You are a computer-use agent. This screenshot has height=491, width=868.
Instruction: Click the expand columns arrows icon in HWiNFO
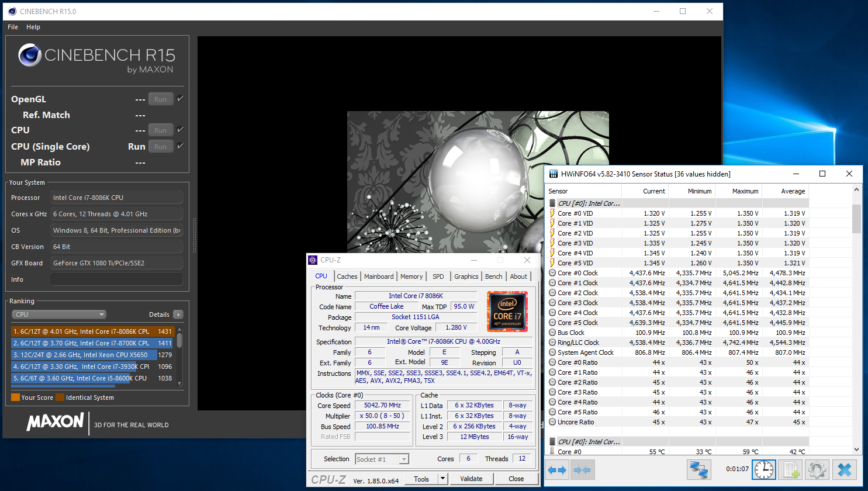pyautogui.click(x=557, y=469)
